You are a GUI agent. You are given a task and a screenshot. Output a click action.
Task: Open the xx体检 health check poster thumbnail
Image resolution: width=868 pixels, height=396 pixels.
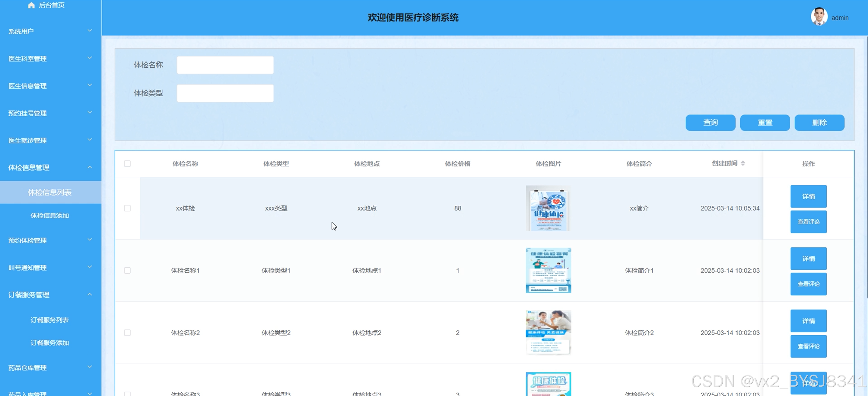click(548, 208)
